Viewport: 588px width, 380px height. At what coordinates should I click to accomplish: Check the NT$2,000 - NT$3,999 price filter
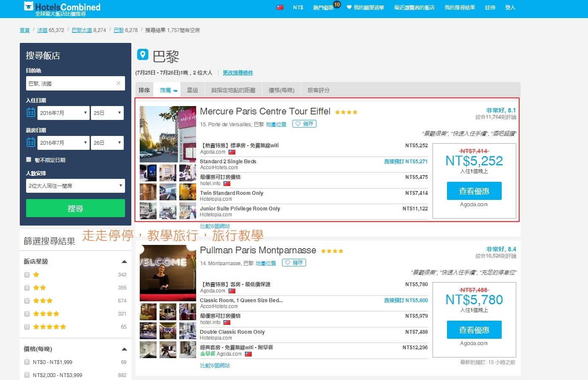click(x=27, y=375)
